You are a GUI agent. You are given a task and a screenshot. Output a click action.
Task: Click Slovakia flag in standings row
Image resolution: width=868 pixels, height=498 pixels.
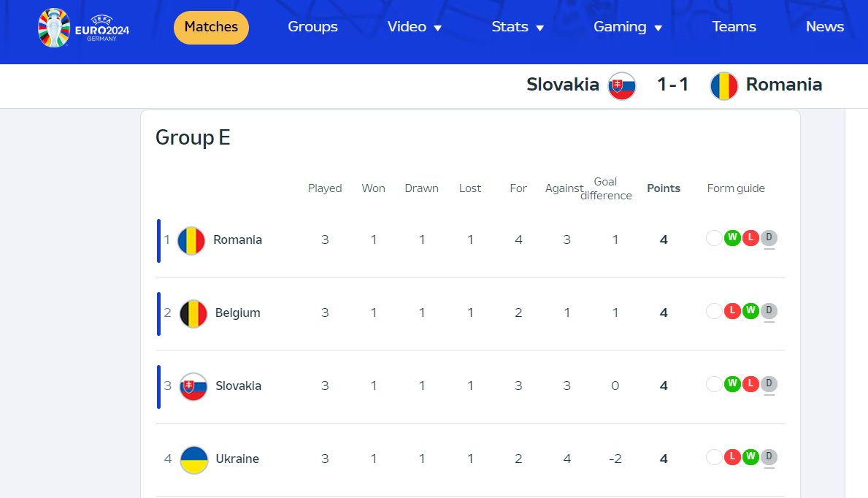click(193, 387)
